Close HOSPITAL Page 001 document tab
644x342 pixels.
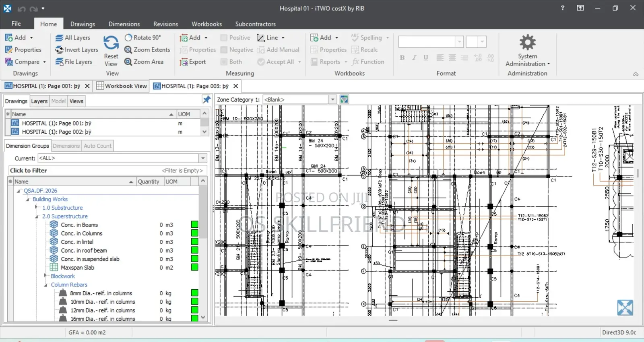(x=87, y=86)
